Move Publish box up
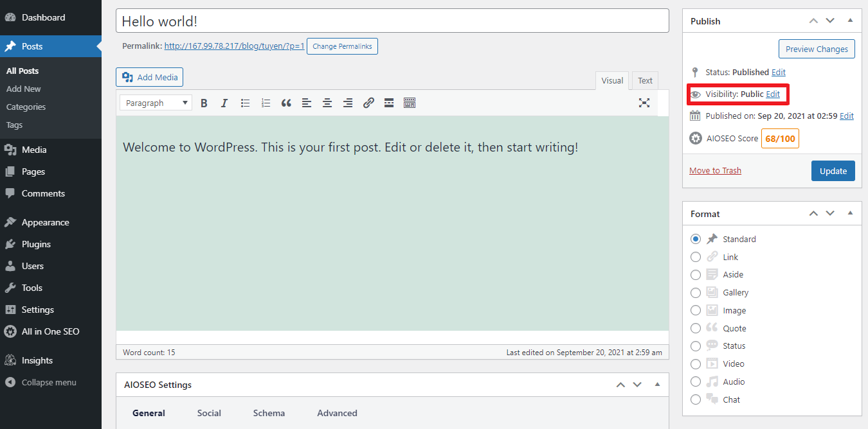 (813, 21)
